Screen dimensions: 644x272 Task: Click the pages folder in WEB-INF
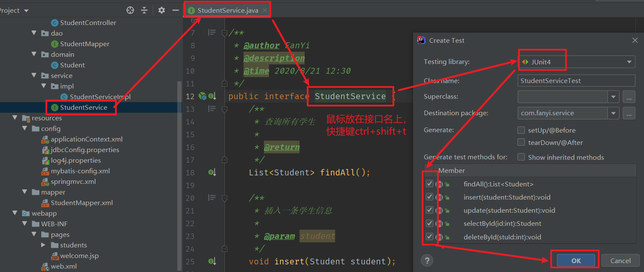tap(55, 234)
